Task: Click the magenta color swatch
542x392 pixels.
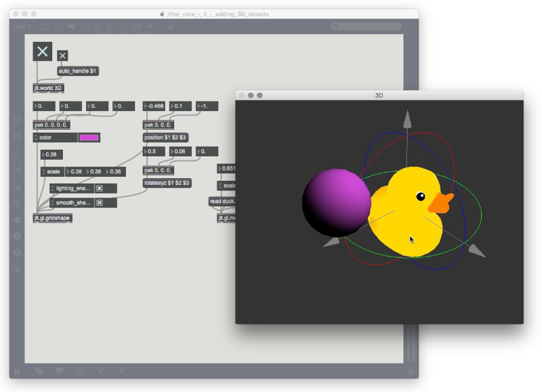Action: coord(89,137)
